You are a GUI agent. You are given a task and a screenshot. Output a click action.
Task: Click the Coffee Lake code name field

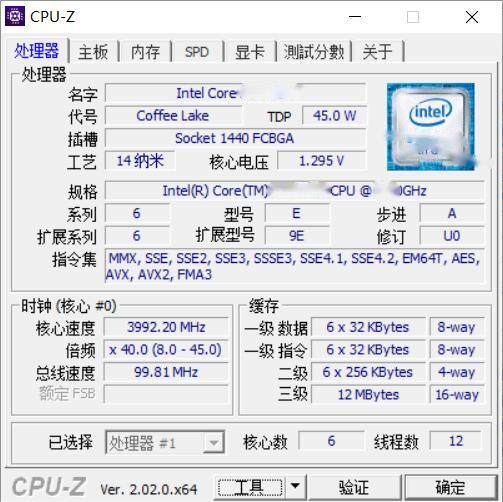click(x=173, y=116)
